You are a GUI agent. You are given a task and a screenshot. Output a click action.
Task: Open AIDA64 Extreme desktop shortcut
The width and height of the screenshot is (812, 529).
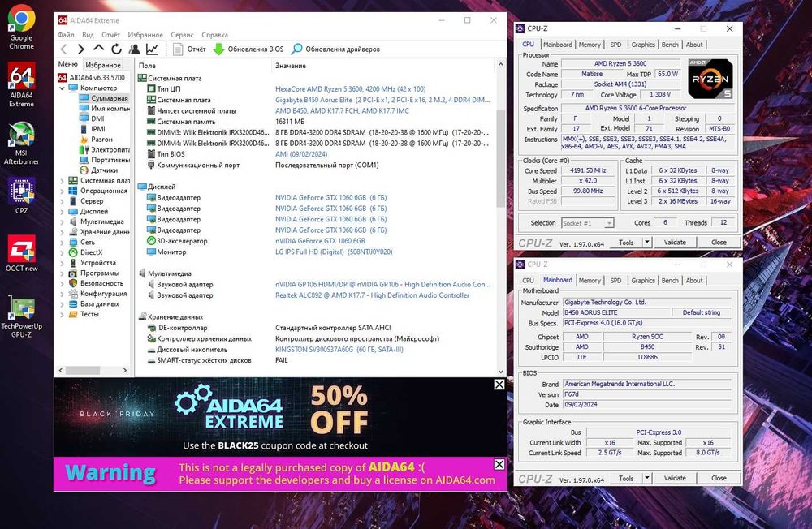(21, 84)
